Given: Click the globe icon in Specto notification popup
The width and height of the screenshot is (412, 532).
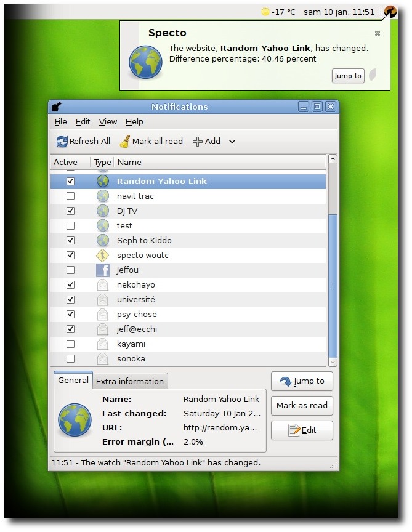Looking at the screenshot, I should click(145, 62).
